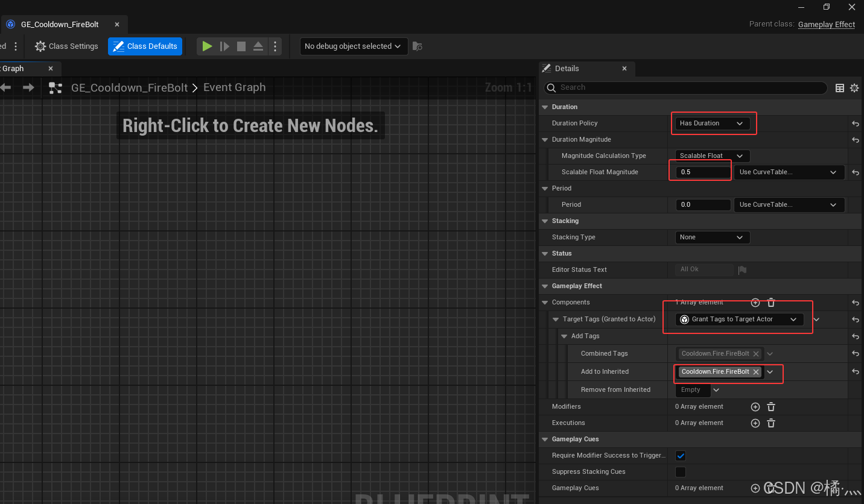
Task: Reset Target Tags component to default
Action: (855, 320)
